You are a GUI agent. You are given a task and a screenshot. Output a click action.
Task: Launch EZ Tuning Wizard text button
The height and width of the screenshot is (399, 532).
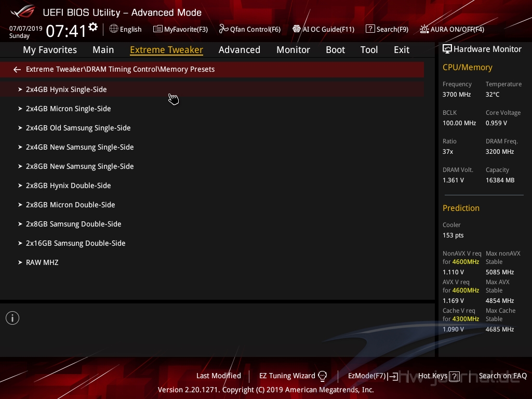tap(287, 376)
